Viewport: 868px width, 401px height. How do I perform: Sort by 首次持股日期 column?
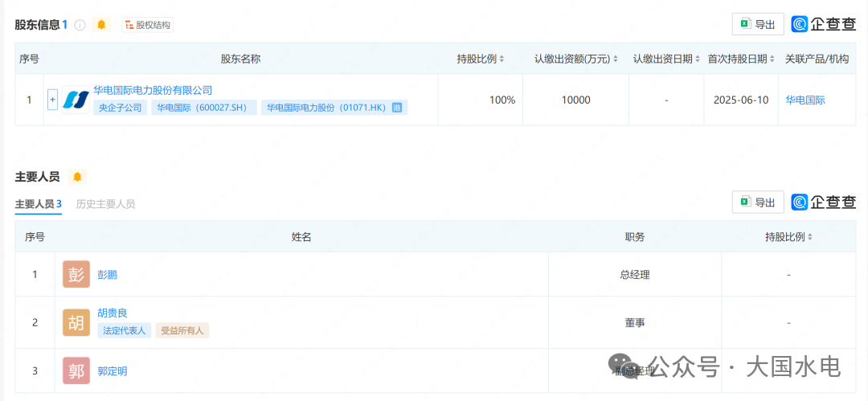point(742,59)
